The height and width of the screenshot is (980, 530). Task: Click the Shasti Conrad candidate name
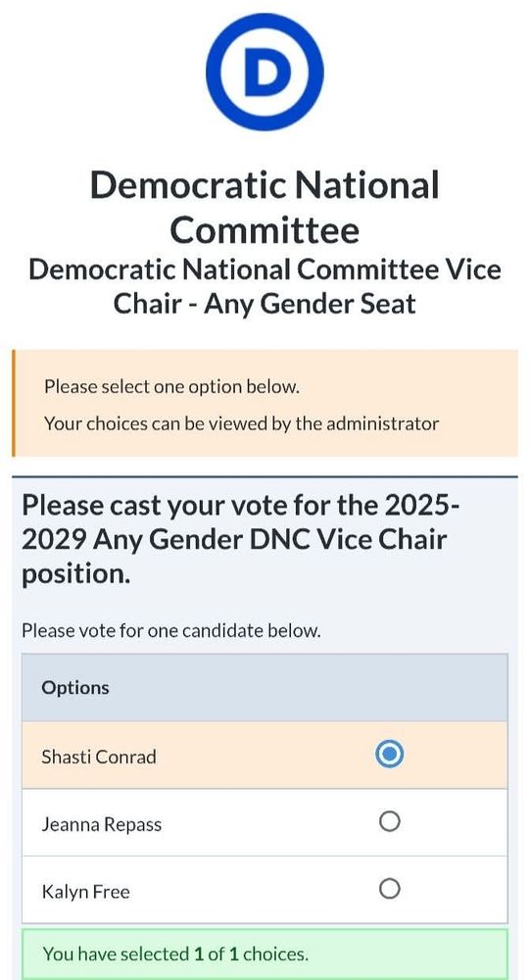tap(99, 757)
